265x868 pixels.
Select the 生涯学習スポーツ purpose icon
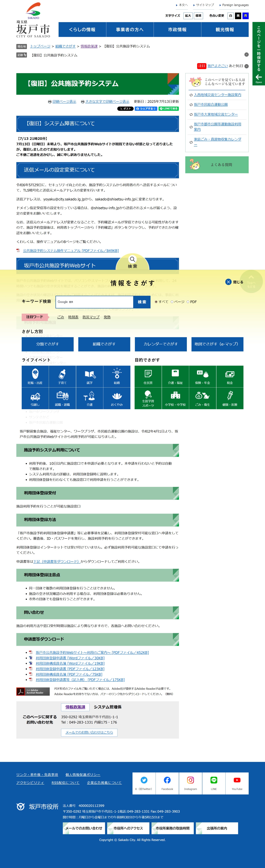[x=148, y=398]
